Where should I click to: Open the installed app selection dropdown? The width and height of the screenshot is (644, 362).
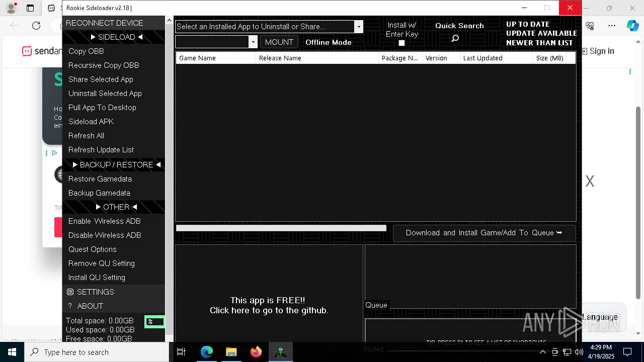[x=359, y=27]
